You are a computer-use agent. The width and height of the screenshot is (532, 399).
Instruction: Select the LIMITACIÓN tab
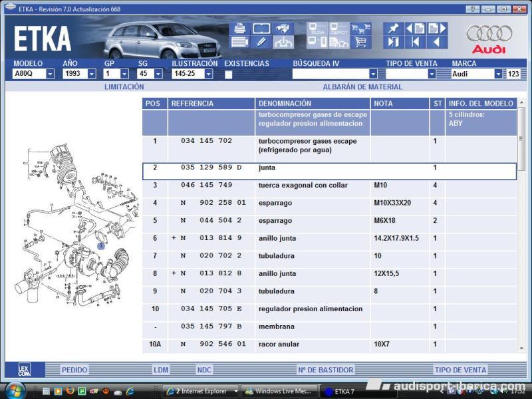tap(124, 87)
